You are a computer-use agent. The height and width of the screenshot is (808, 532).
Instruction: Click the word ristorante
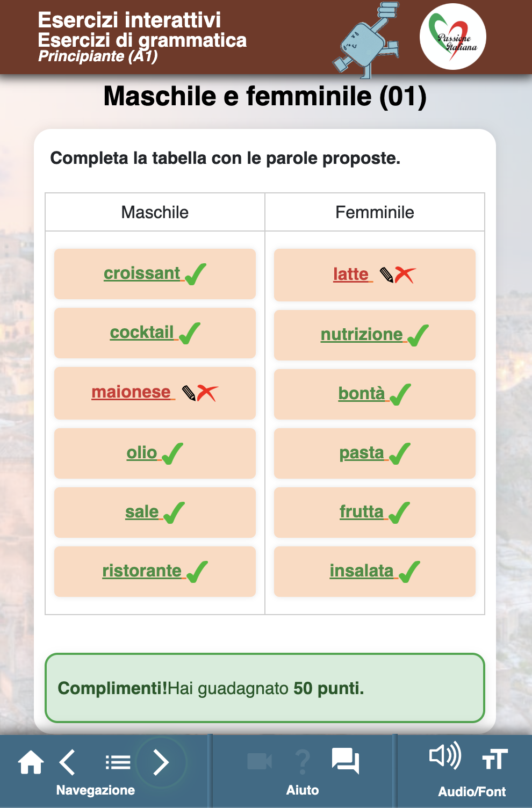point(142,571)
